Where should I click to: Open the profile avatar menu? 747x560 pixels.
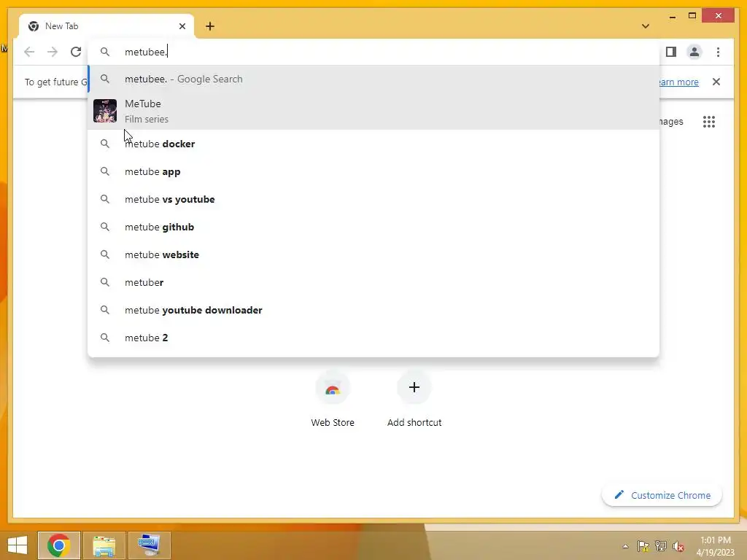pos(694,52)
